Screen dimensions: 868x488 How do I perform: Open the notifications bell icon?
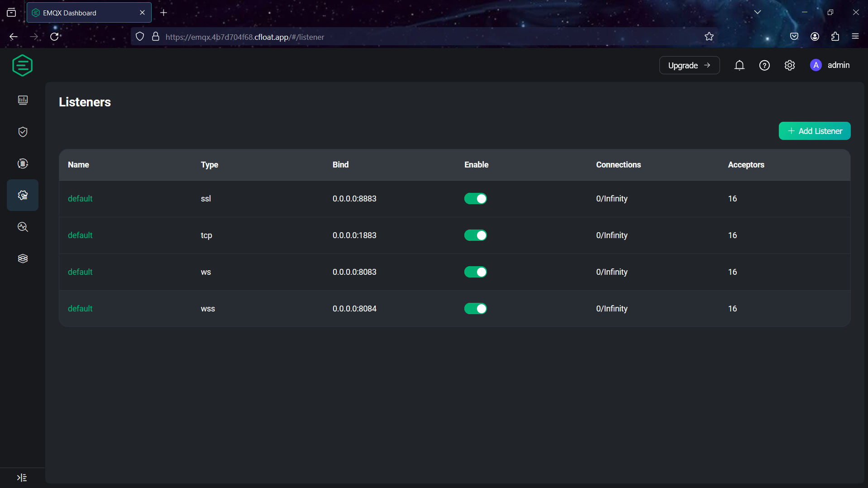click(x=739, y=66)
